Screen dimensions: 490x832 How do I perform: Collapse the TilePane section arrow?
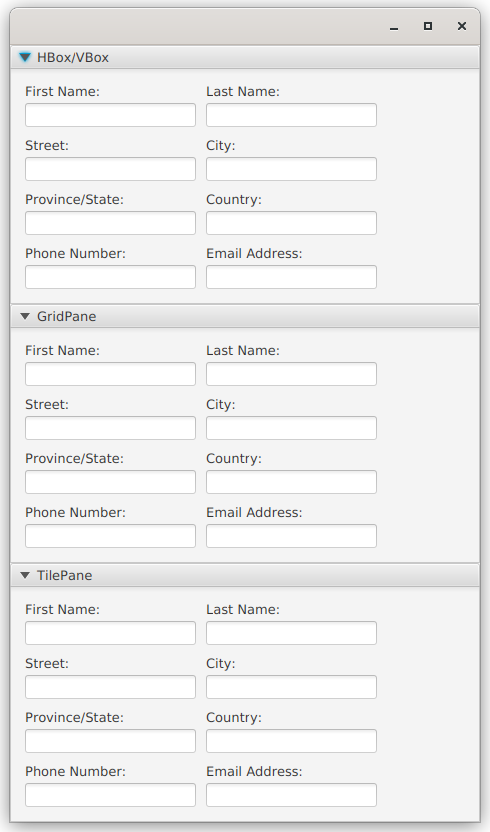25,575
